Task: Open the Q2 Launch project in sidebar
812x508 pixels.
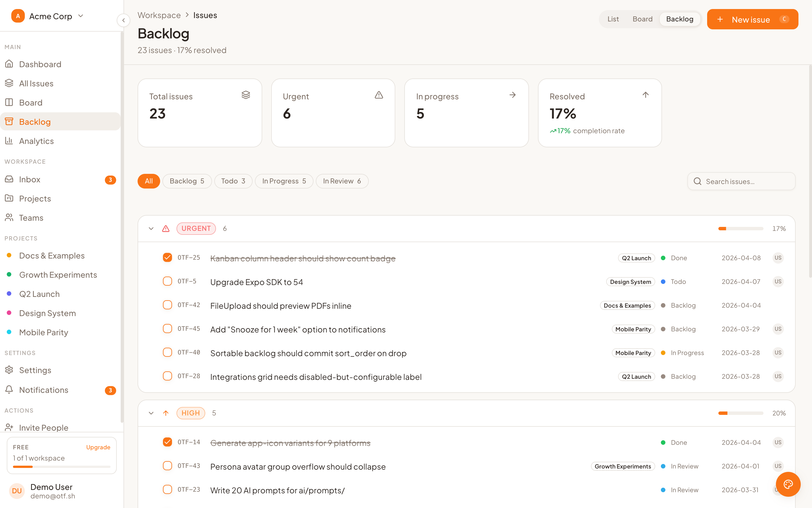Action: 60,294
